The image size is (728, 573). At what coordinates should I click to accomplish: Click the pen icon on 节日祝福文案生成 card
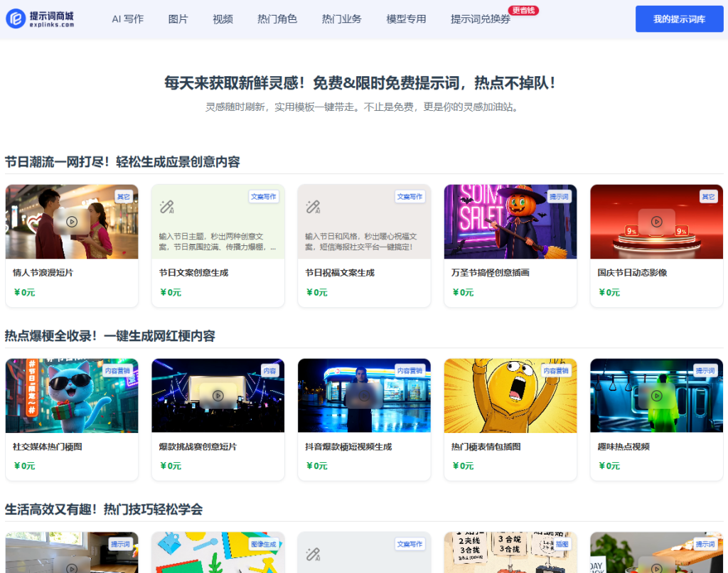pos(313,207)
